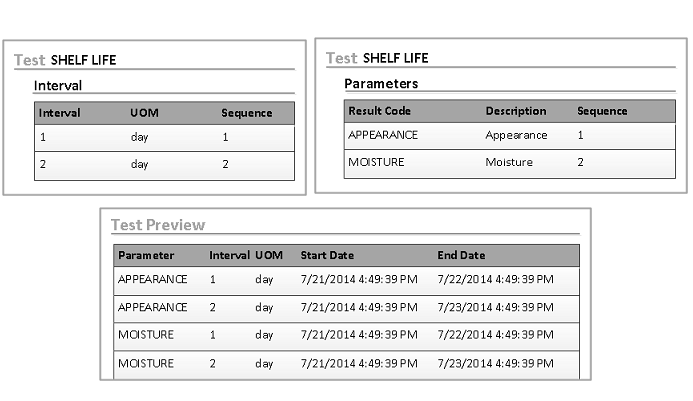Click the Sequence header in Interval table
The image size is (693, 401).
point(246,113)
